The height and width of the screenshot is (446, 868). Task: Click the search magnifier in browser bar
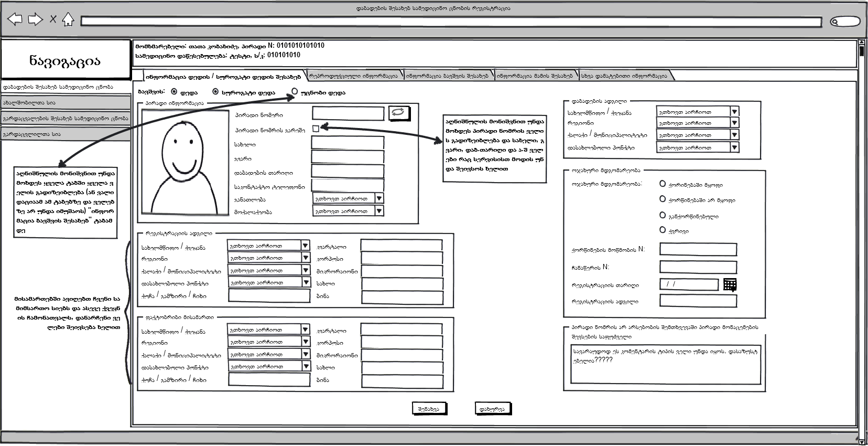pyautogui.click(x=845, y=22)
